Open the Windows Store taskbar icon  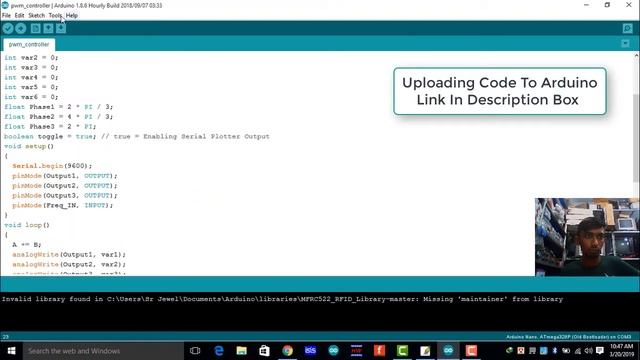coord(264,351)
